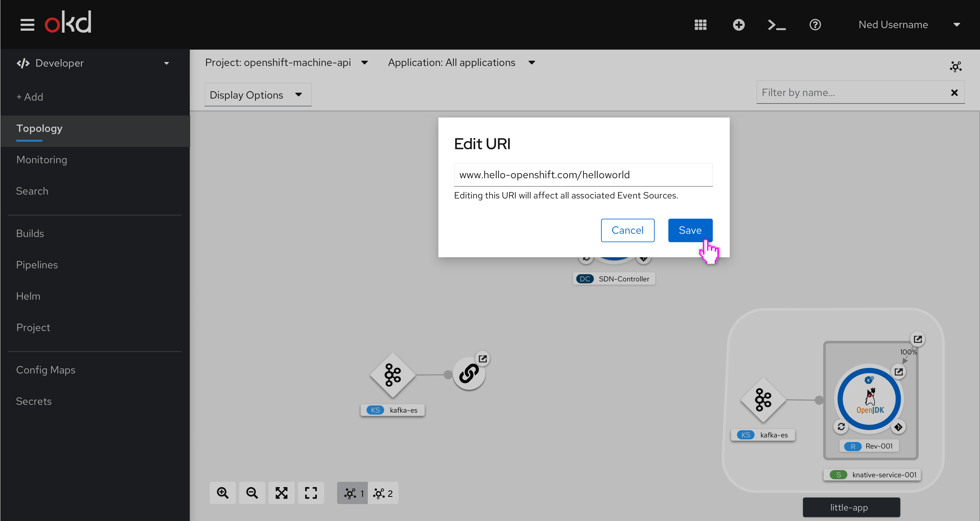Select the URI link sink node

pos(469,374)
